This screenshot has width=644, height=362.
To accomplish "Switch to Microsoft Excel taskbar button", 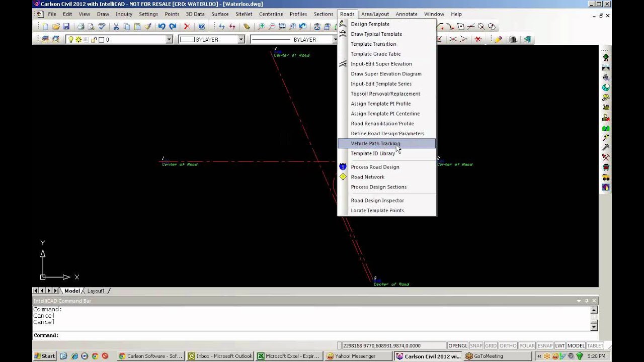I will 289,356.
